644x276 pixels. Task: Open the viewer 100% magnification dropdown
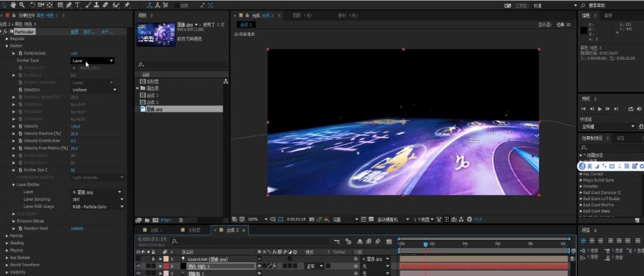coord(257,219)
